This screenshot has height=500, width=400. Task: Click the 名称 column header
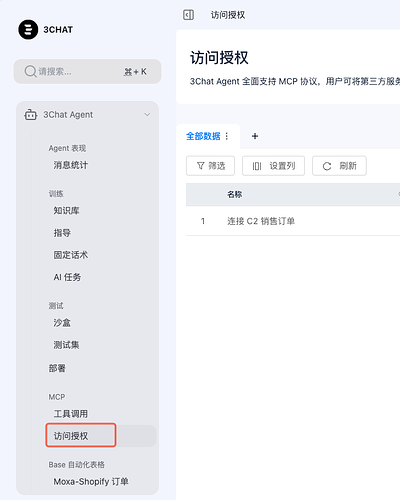click(235, 194)
